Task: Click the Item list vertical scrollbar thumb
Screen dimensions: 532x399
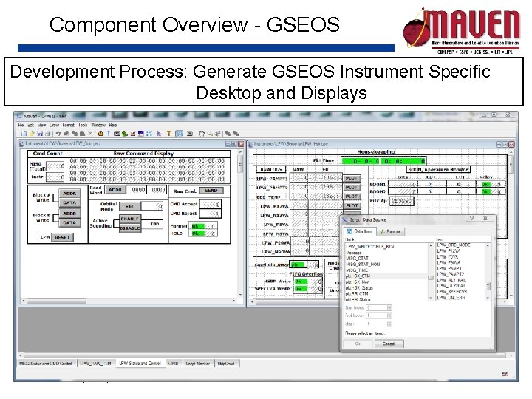Action: [x=488, y=287]
